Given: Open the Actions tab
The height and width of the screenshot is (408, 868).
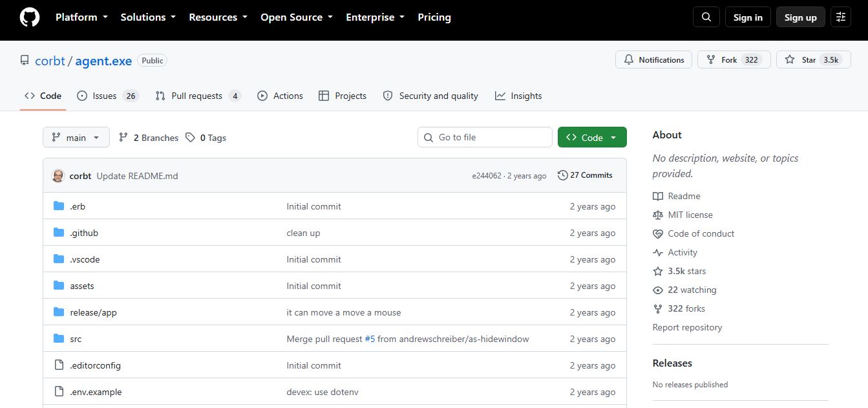Looking at the screenshot, I should 280,96.
